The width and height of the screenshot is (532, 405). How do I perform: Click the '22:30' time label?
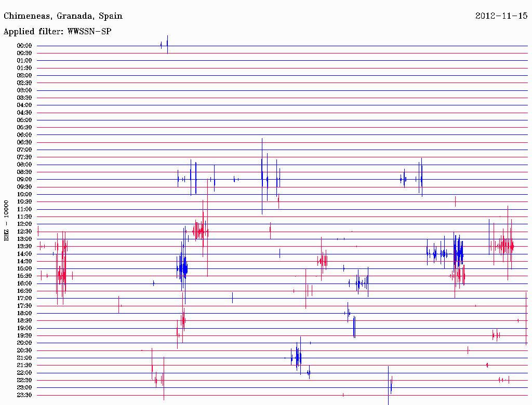click(x=24, y=380)
